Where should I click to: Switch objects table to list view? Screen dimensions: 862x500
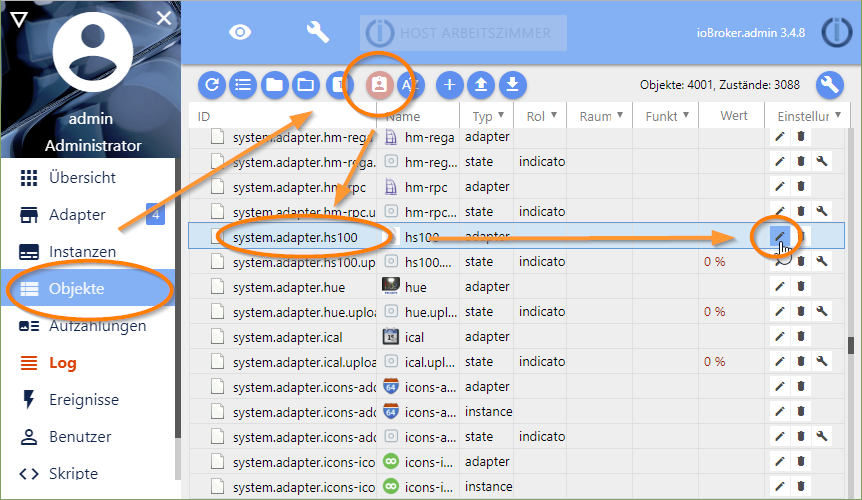click(243, 85)
